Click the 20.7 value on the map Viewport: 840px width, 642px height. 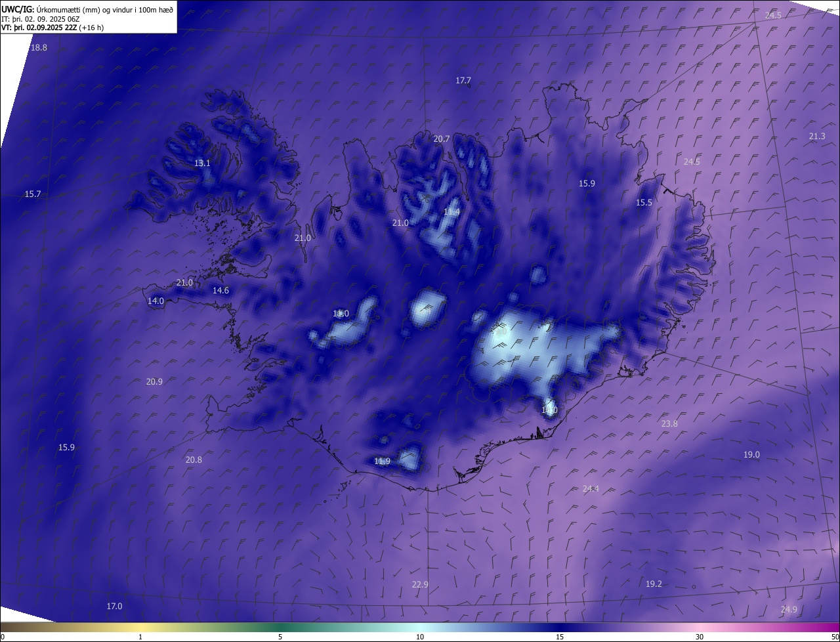pos(442,139)
